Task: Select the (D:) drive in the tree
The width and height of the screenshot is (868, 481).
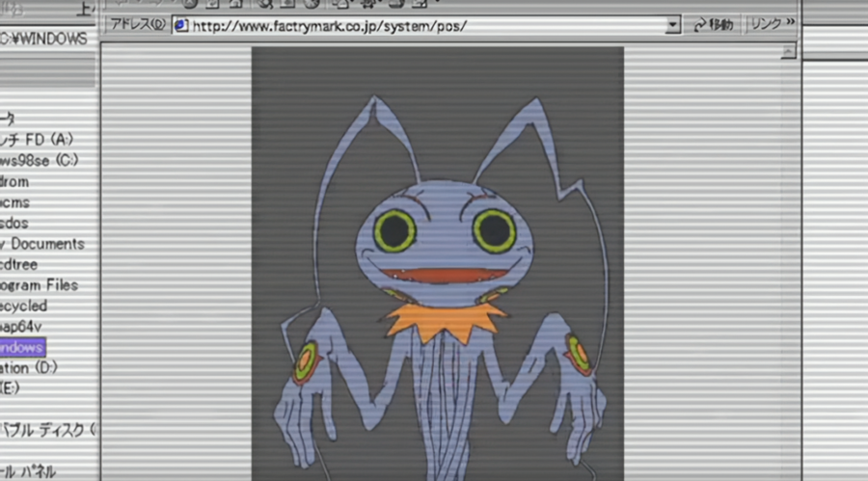Action: pos(29,367)
